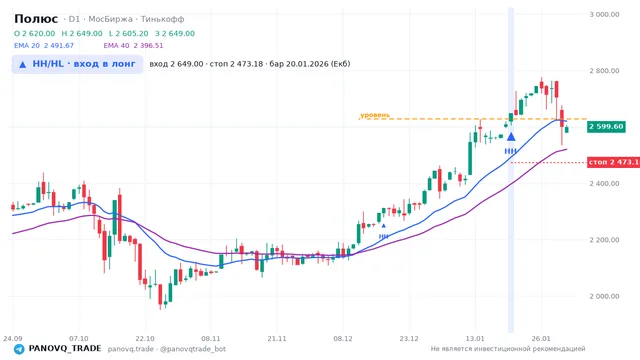Click the 07.10 date axis label
640x360 pixels.
coord(79,338)
